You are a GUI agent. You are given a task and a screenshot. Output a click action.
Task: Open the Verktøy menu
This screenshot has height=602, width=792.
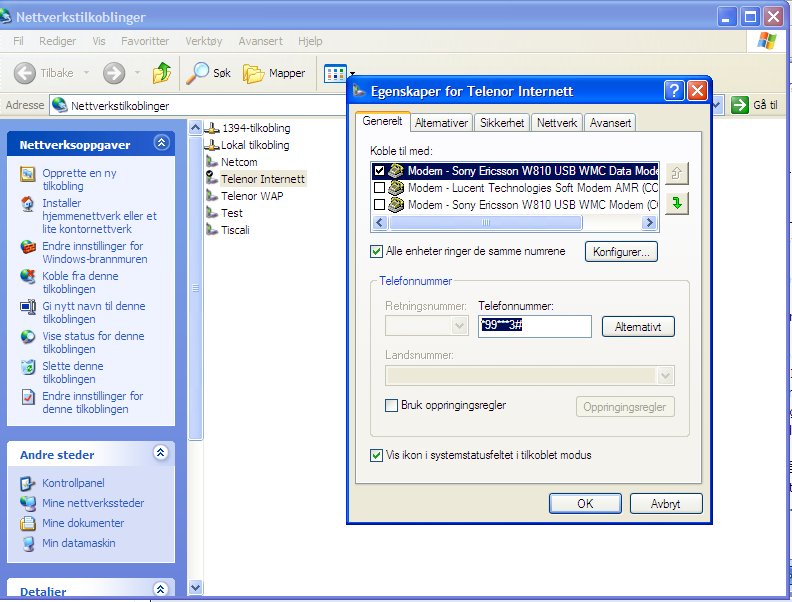click(x=204, y=41)
